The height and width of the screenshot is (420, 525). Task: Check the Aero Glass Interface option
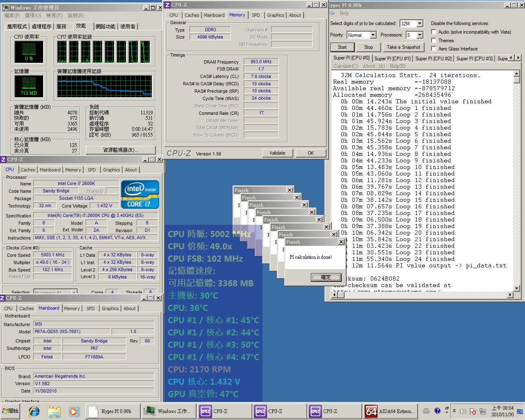pyautogui.click(x=434, y=49)
